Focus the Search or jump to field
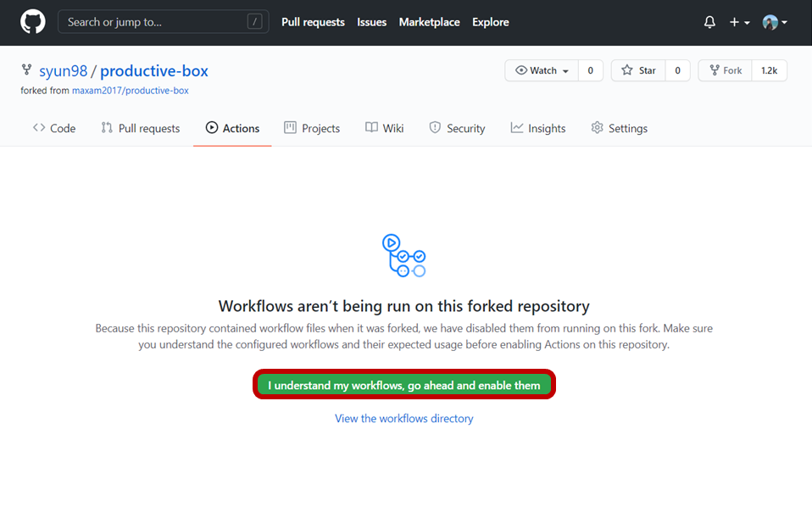Screen dimensions: 812x518 coord(163,22)
